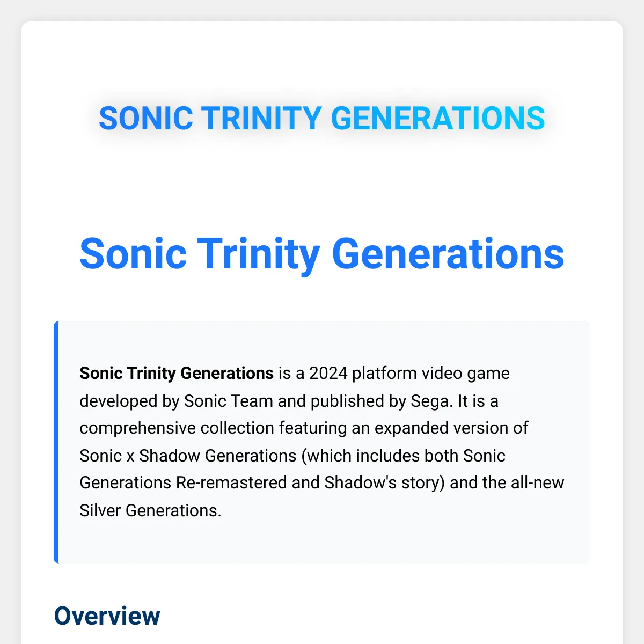Screen dimensions: 644x644
Task: Click the phrase Shadow's story) in the paragraph
Action: (x=385, y=482)
